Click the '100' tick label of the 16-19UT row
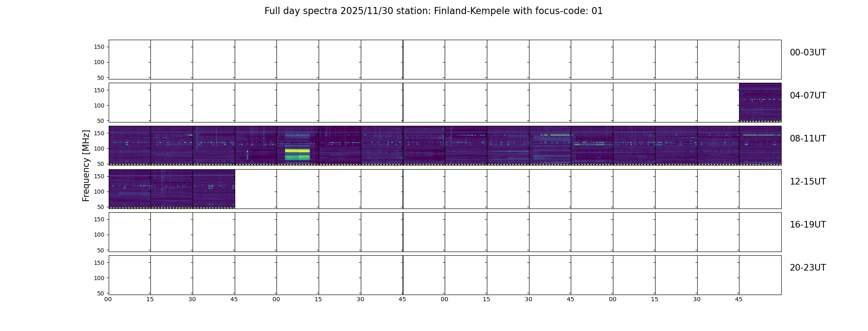 point(99,235)
